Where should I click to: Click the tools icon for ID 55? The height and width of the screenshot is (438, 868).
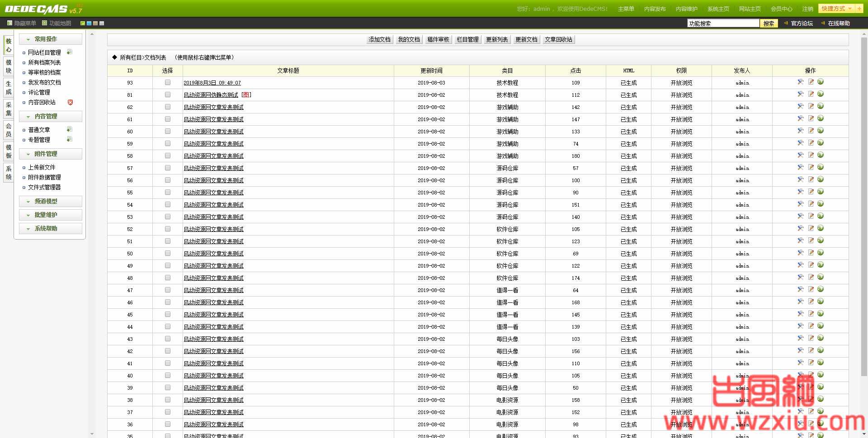click(x=800, y=192)
